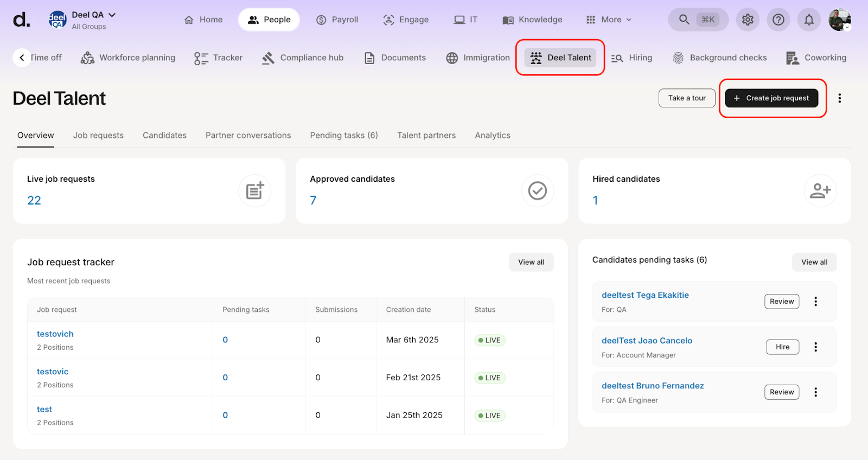
Task: Open Time off in the sub-navigation
Action: [x=47, y=58]
